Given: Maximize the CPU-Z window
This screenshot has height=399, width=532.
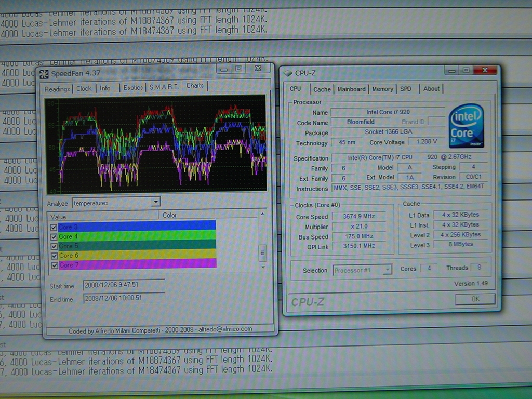Looking at the screenshot, I should point(465,70).
